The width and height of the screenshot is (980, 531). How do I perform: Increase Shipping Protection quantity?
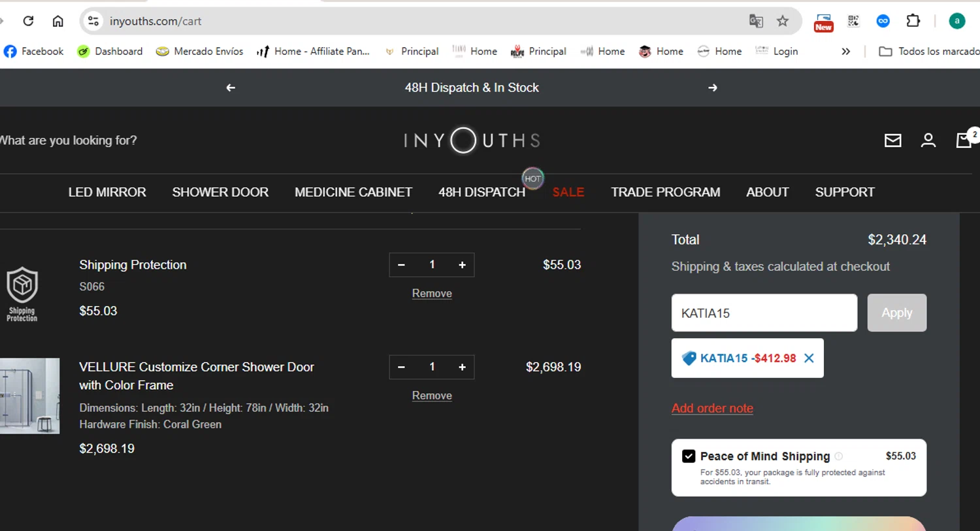[462, 265]
